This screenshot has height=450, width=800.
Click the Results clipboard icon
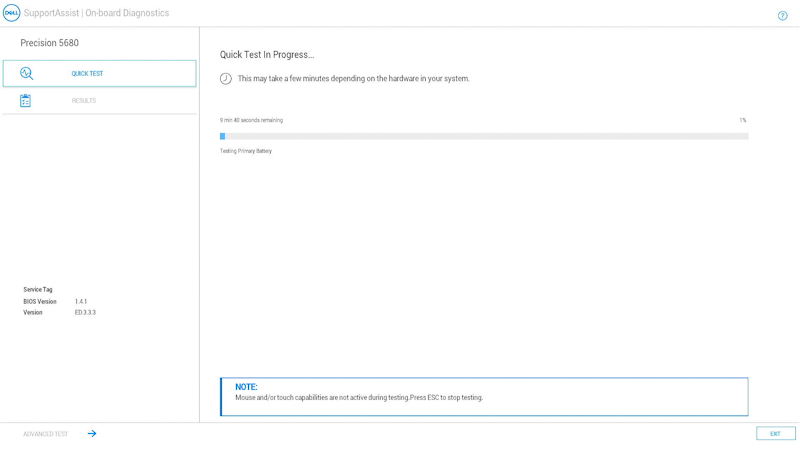pos(26,101)
